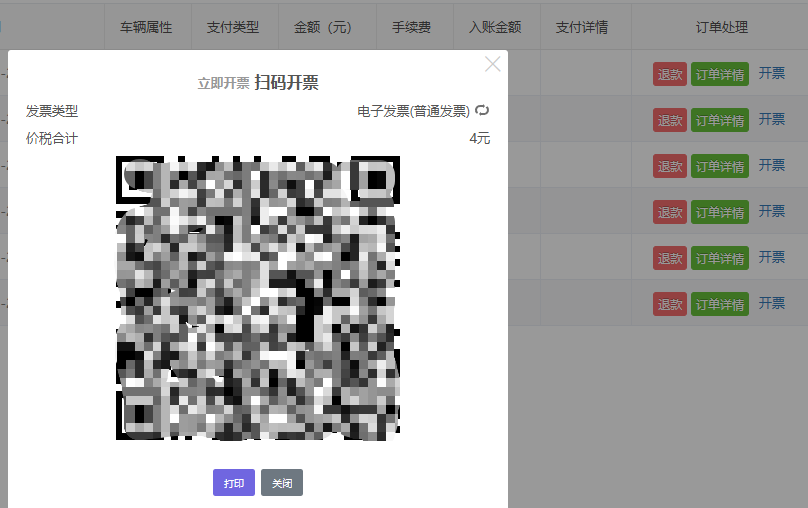Open 订单详情 in the last table row
The image size is (808, 508).
click(x=720, y=304)
